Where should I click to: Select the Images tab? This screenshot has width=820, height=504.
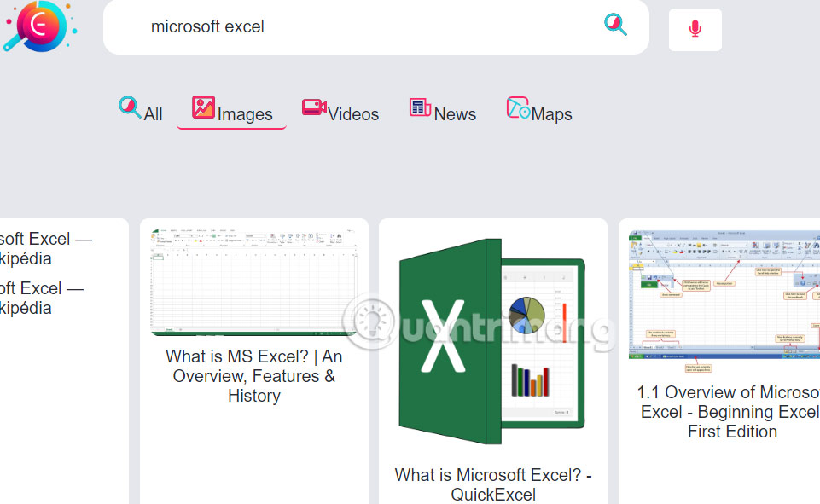coord(232,110)
